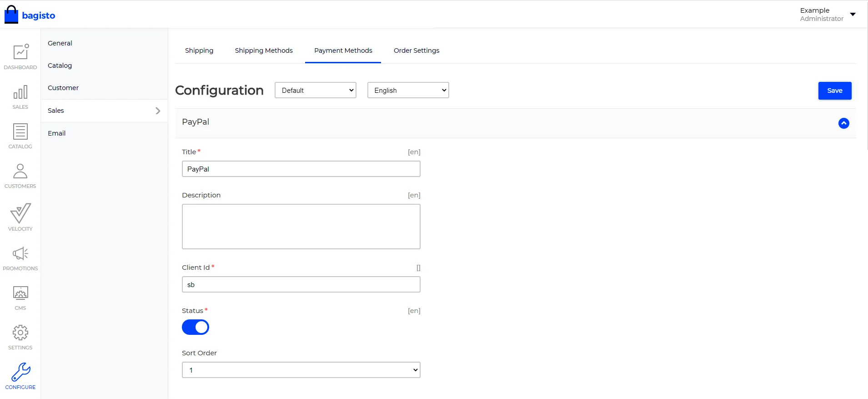Open the Default channel dropdown
The image size is (868, 399).
click(316, 90)
